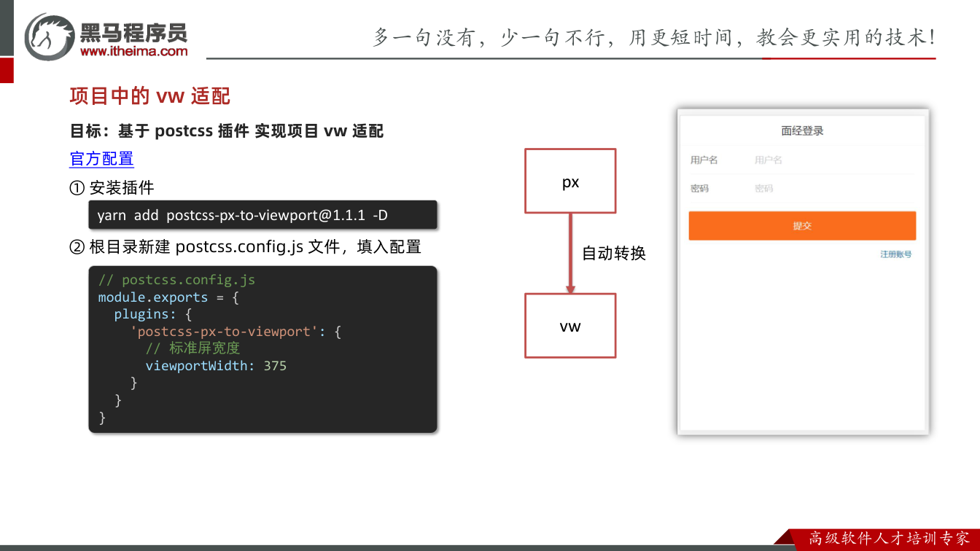The height and width of the screenshot is (551, 980).
Task: Click the module.exports code line
Action: (x=168, y=297)
